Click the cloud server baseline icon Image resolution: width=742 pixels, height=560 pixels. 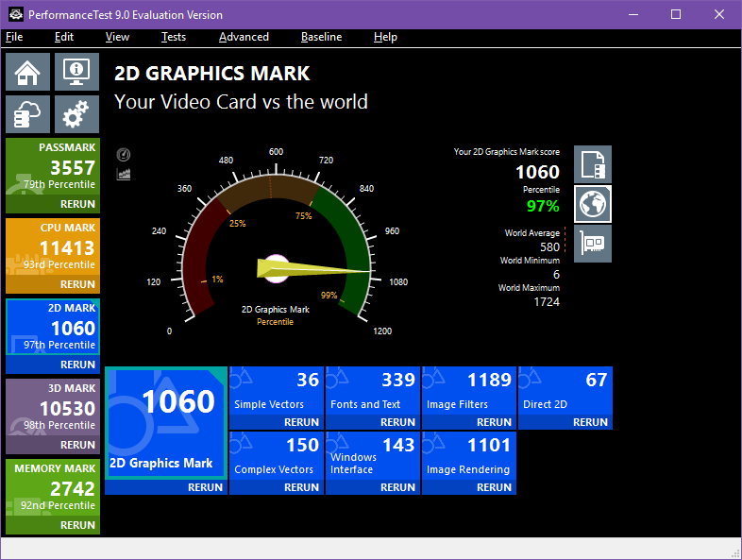28,115
